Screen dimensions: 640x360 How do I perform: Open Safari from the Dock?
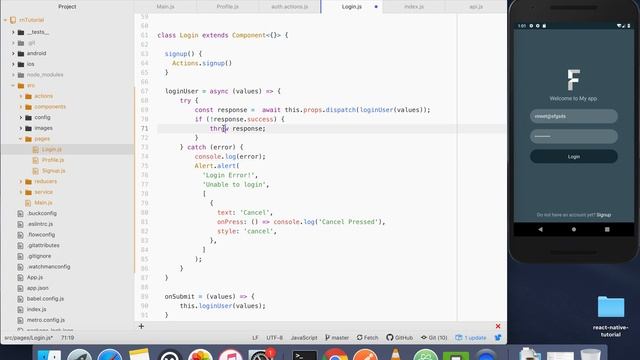coord(109,354)
